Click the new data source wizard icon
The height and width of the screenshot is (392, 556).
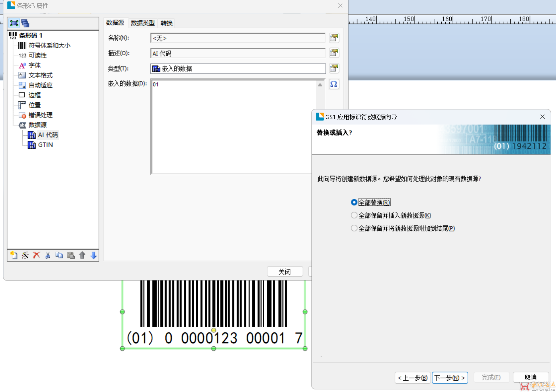pos(25,255)
